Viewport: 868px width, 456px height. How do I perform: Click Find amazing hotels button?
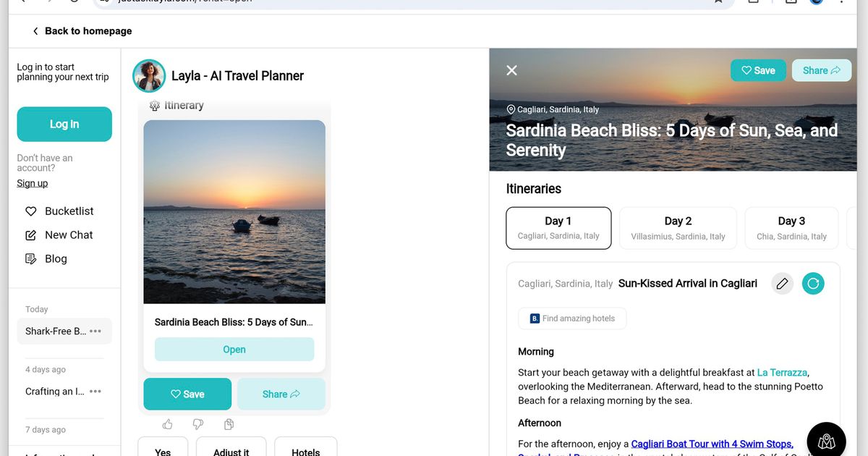(x=572, y=318)
